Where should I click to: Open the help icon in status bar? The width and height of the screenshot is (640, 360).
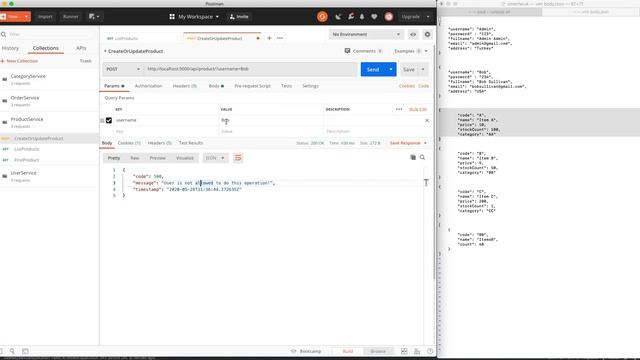(430, 351)
